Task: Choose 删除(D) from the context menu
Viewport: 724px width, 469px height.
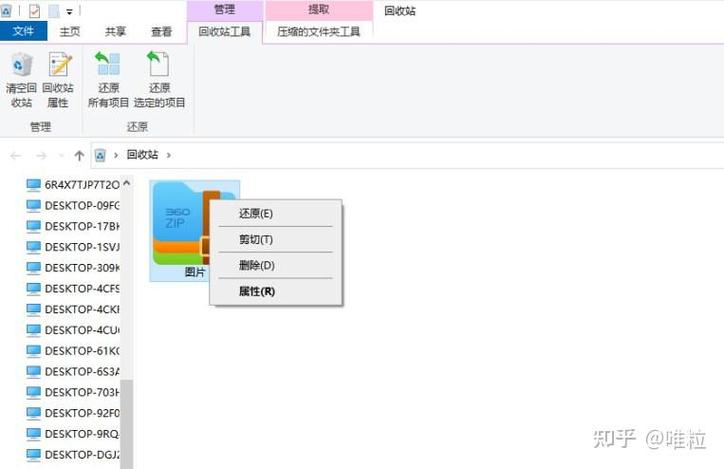Action: (x=276, y=265)
